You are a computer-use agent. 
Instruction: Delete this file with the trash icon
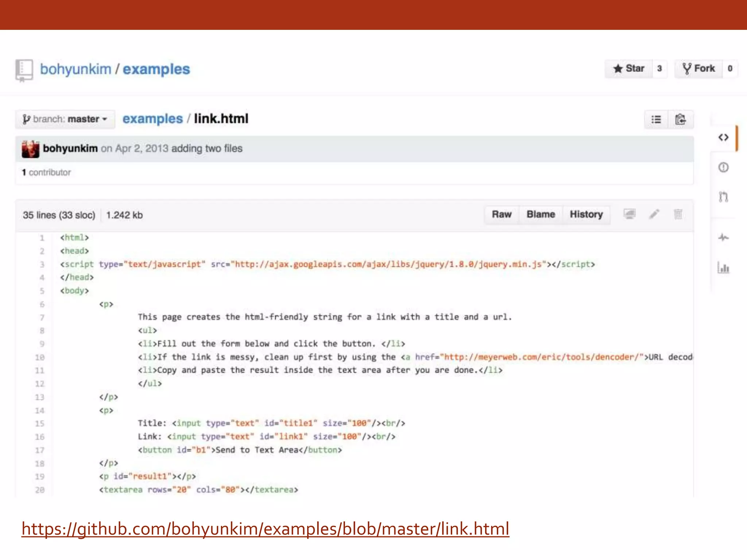pos(678,214)
